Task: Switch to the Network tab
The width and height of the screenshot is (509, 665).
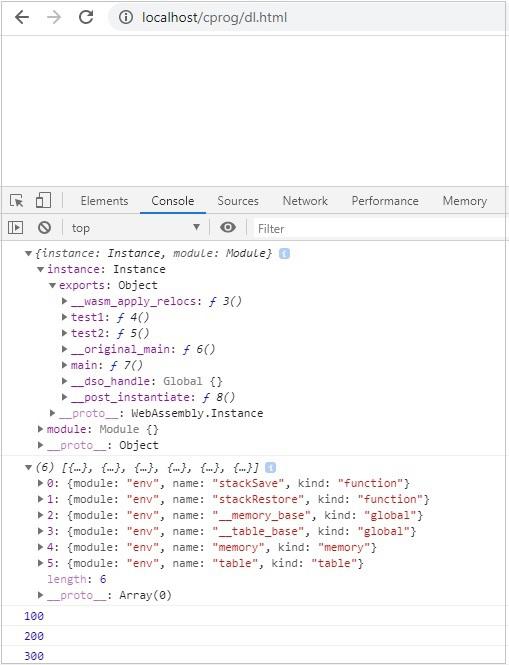Action: pyautogui.click(x=305, y=201)
